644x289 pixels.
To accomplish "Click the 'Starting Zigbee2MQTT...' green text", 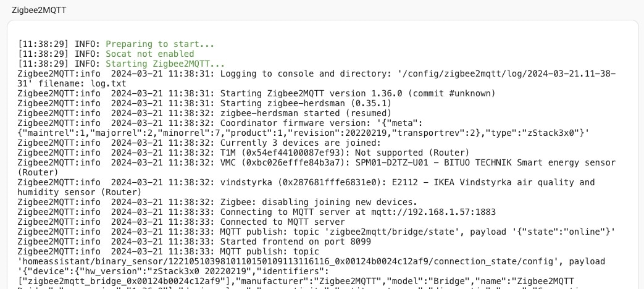I will tap(165, 64).
